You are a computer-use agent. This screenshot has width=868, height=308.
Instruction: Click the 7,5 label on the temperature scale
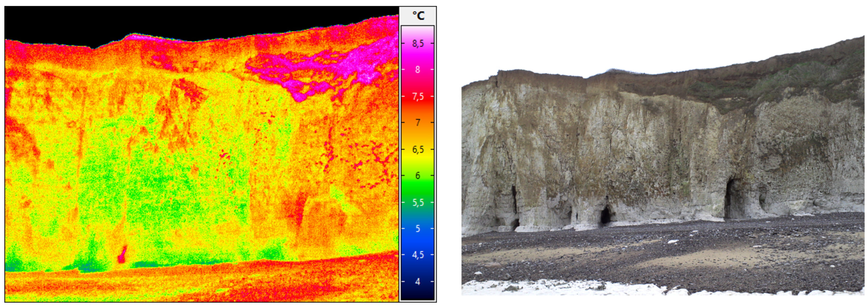pos(418,97)
